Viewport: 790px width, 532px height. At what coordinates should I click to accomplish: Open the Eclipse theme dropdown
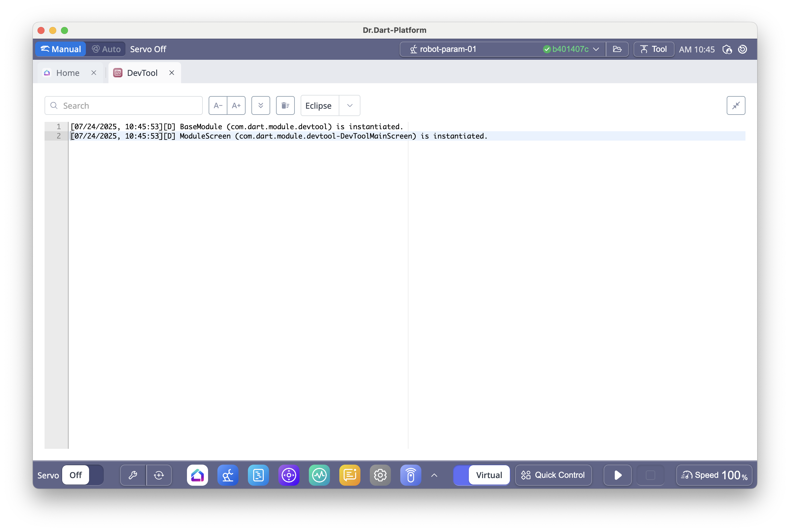pyautogui.click(x=350, y=105)
